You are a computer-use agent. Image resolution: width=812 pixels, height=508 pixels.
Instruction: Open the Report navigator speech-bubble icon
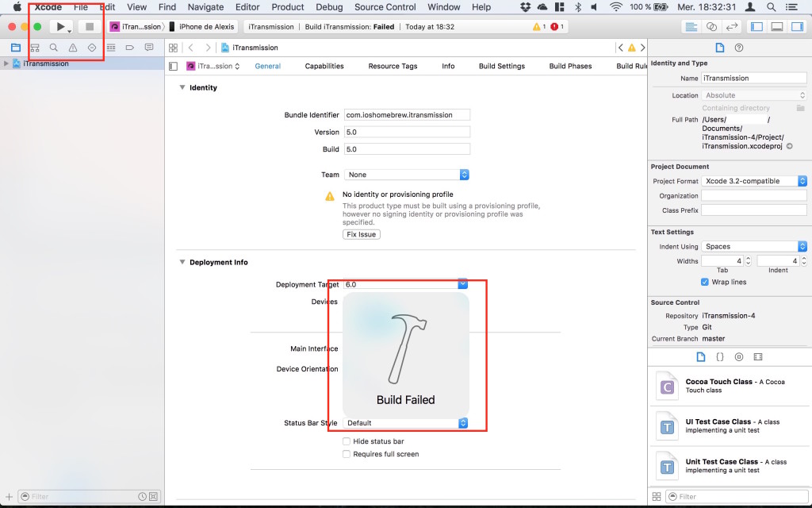point(149,48)
